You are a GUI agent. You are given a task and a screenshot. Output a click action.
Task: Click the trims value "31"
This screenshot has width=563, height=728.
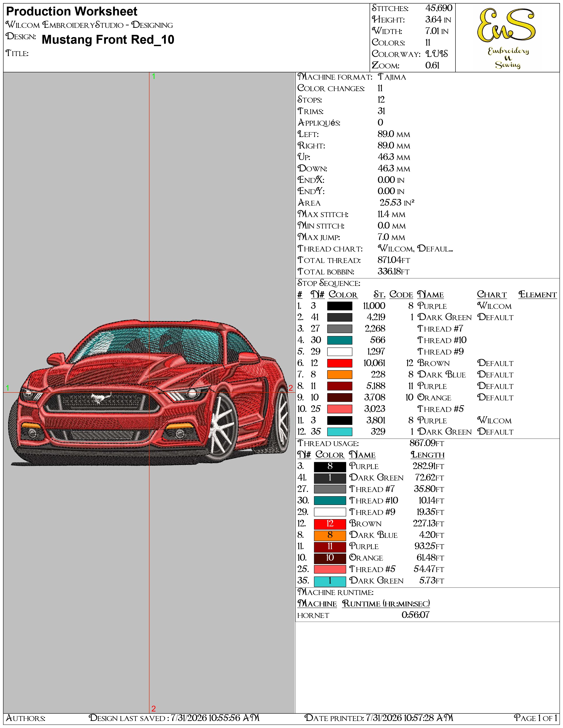(381, 111)
